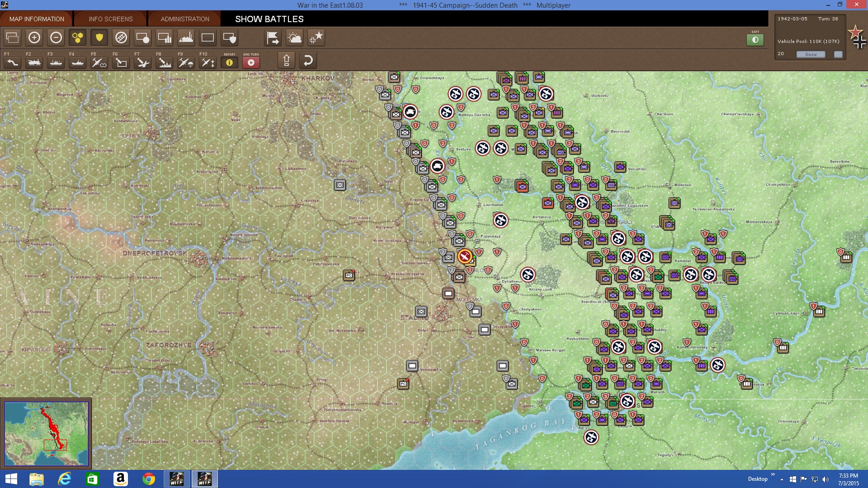
Task: Select the tank unit near Nizhnya Duvanka
Action: coord(410,112)
